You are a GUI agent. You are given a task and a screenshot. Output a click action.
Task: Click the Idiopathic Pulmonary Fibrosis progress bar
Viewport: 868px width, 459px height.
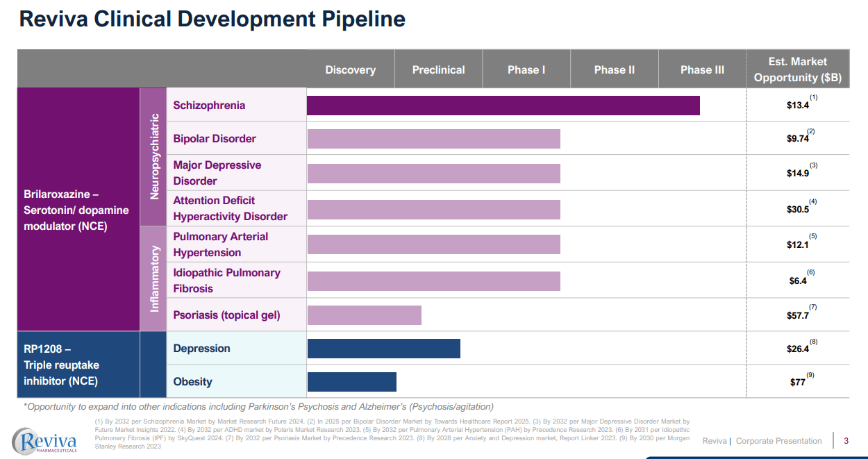433,281
